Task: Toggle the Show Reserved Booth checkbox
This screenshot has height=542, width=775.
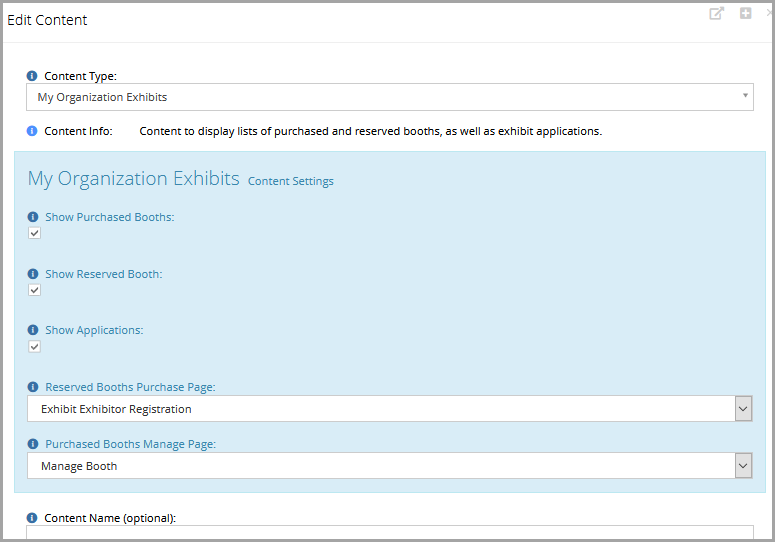Action: pos(35,290)
